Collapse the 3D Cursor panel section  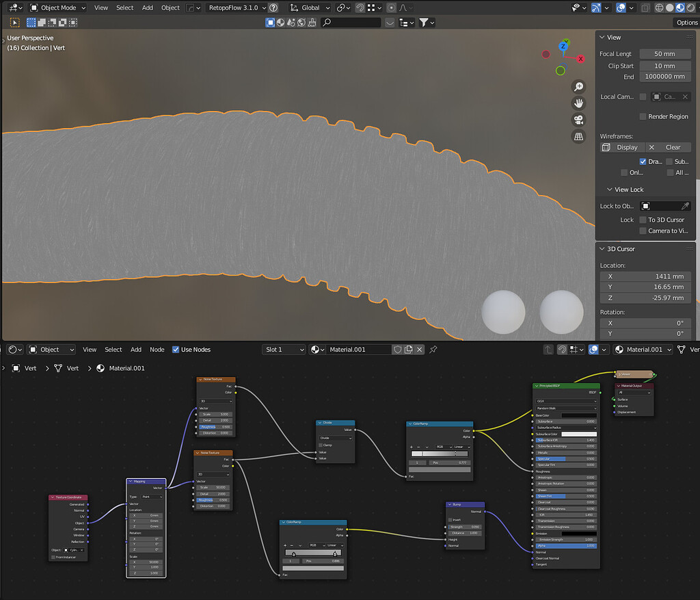(x=602, y=249)
